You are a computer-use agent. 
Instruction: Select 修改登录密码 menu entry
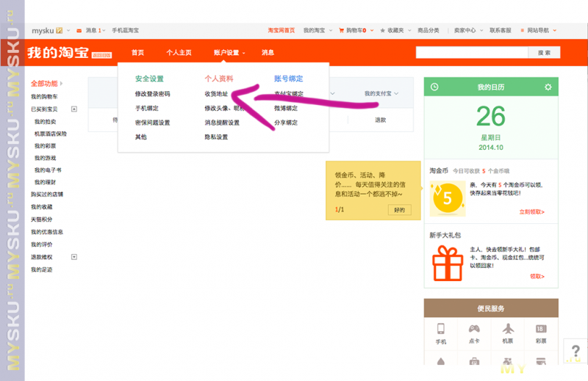pos(152,94)
